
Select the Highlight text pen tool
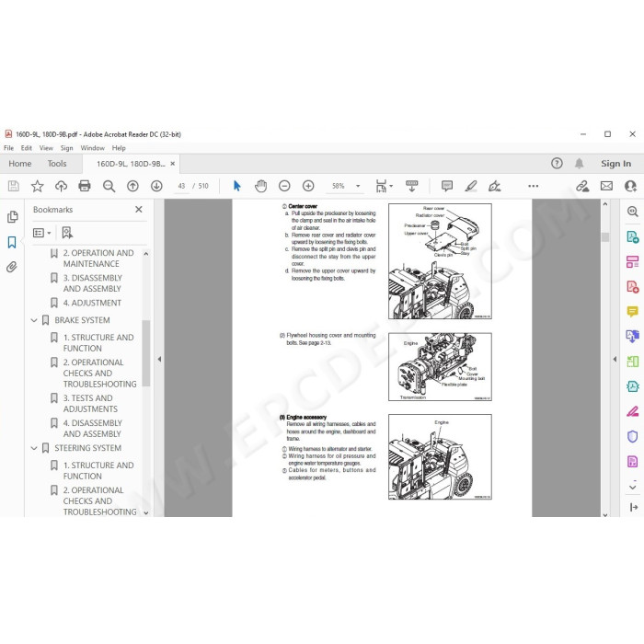471,186
